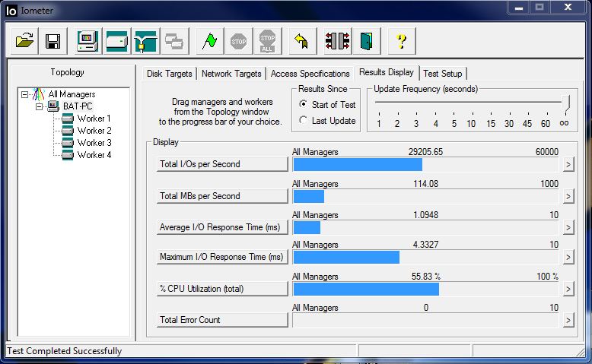Collapse the BAT-PC tree node
The image size is (592, 364).
(39, 106)
